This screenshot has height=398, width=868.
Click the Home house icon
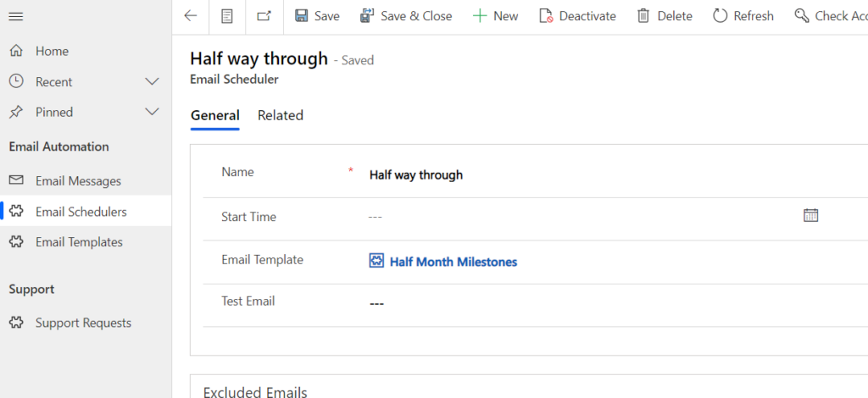17,51
